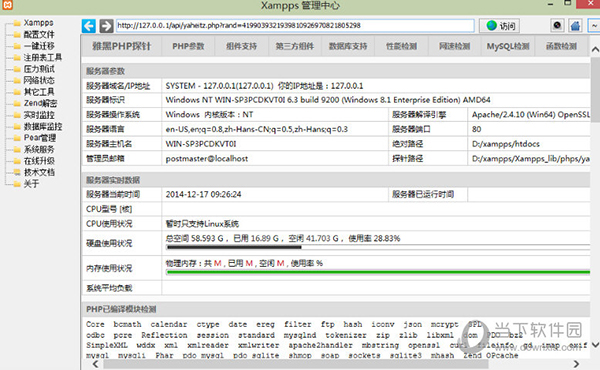600x370 pixels.
Task: Open 技术文档 tree item
Action: pos(39,172)
